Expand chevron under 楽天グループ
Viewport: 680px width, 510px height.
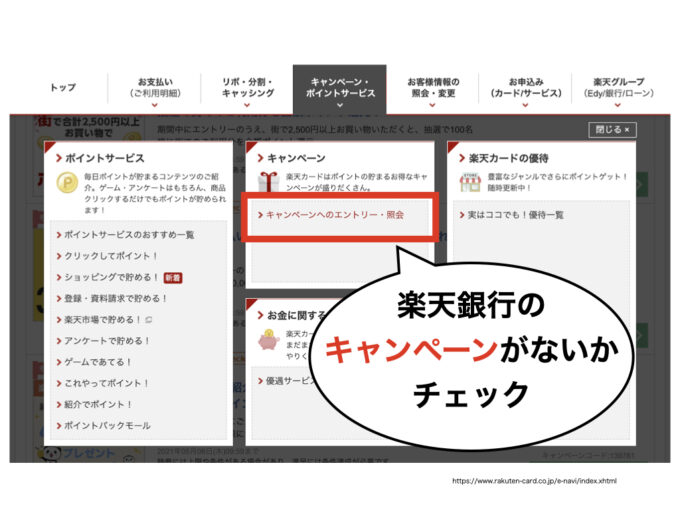point(618,105)
